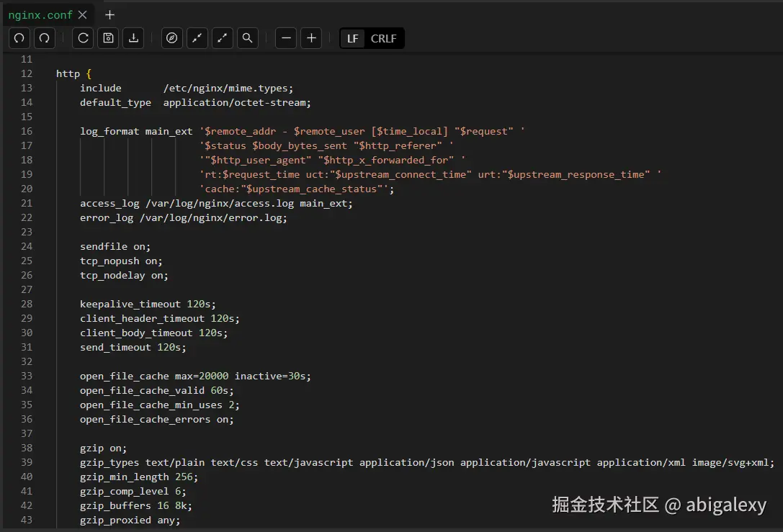Download the file with the download icon

133,38
